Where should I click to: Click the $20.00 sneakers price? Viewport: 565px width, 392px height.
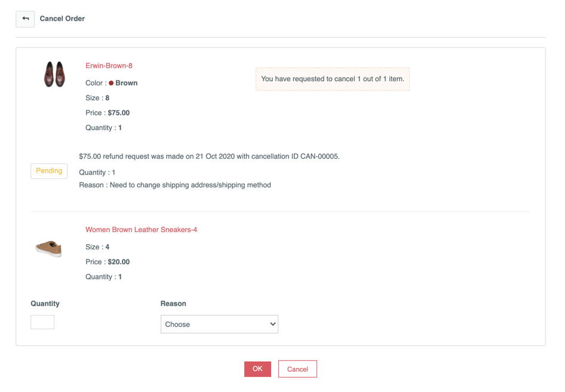119,262
